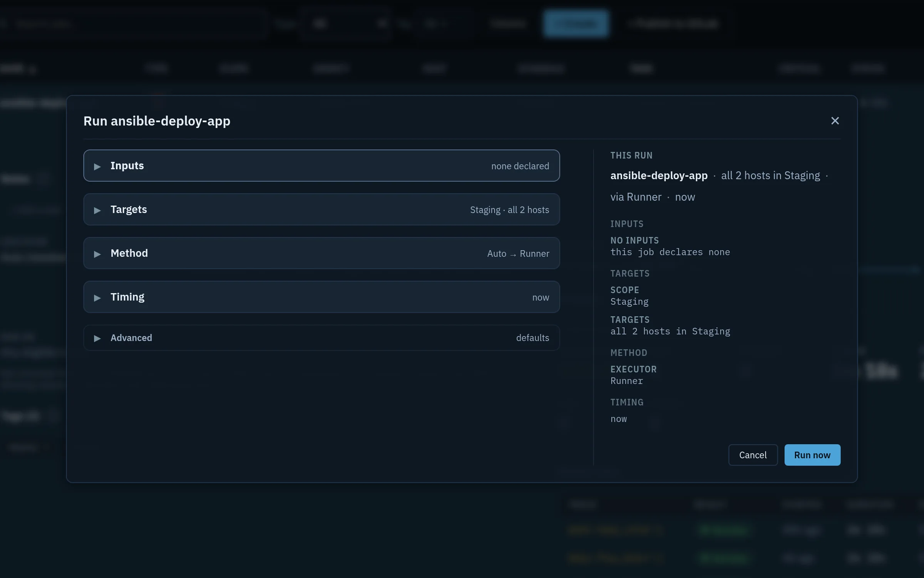Click 'this job declares none' text
This screenshot has width=924, height=578.
click(x=670, y=252)
